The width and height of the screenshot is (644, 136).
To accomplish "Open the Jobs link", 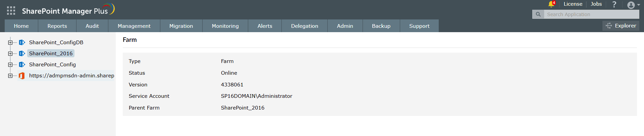I will tap(596, 4).
